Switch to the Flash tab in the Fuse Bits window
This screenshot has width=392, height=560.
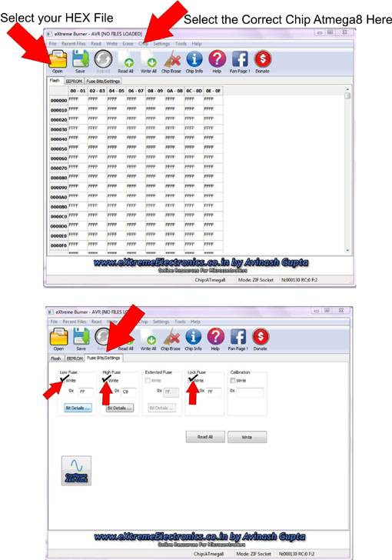[56, 358]
